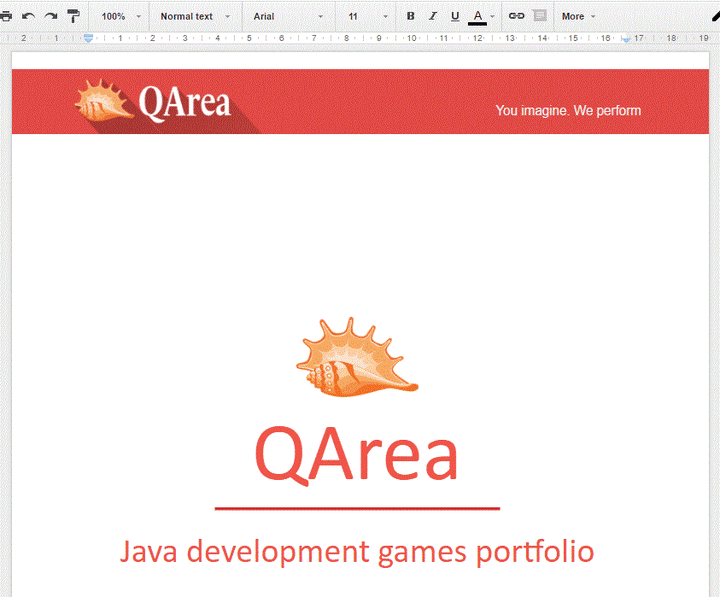Screen dimensions: 720x597
Task: Click the left indent marker on ruler
Action: tap(89, 39)
